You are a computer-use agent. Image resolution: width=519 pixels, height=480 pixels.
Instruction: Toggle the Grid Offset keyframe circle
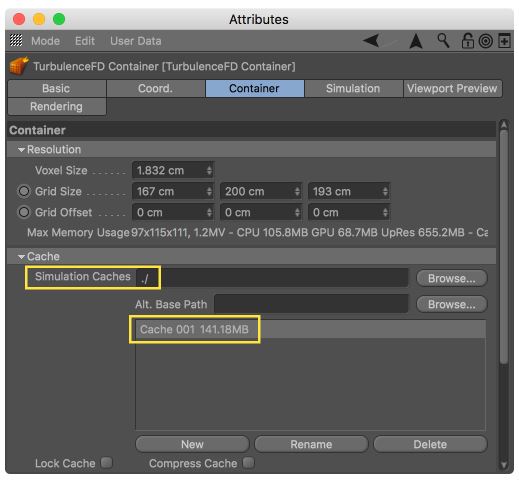click(x=24, y=212)
